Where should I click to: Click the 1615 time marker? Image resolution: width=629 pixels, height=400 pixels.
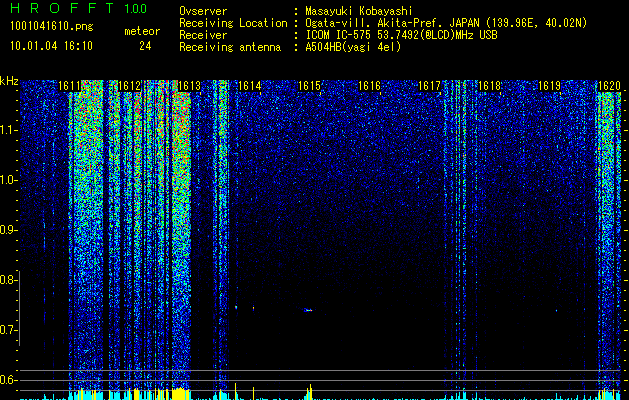[x=310, y=86]
